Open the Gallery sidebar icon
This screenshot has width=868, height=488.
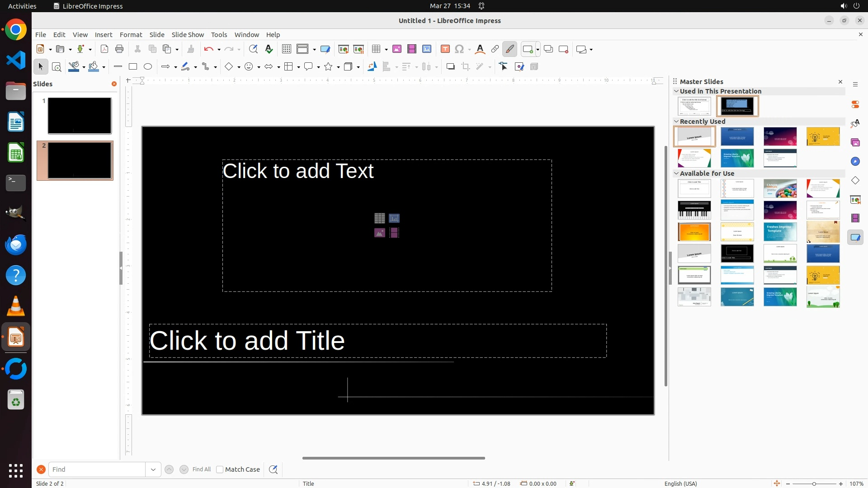click(x=855, y=142)
